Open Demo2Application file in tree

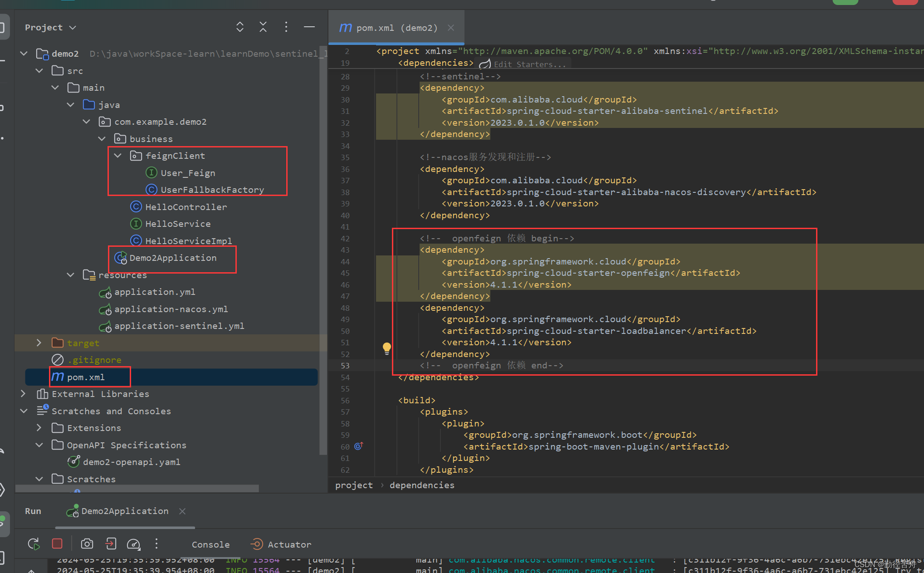pos(172,258)
